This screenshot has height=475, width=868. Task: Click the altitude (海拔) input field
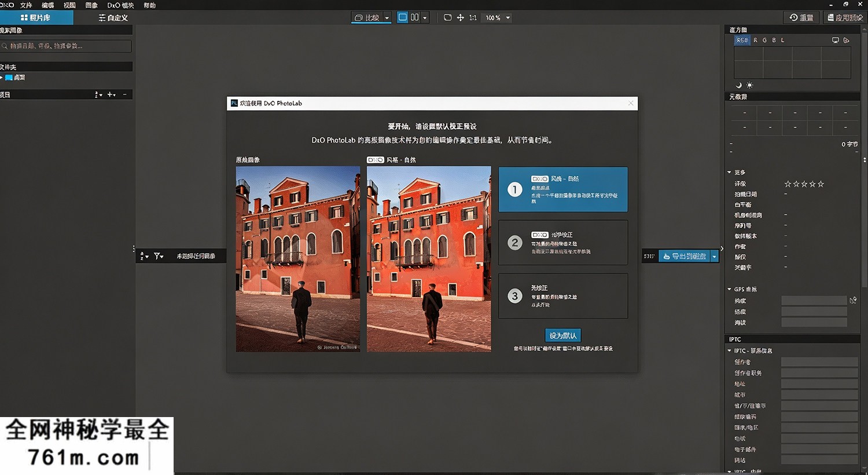tap(814, 323)
